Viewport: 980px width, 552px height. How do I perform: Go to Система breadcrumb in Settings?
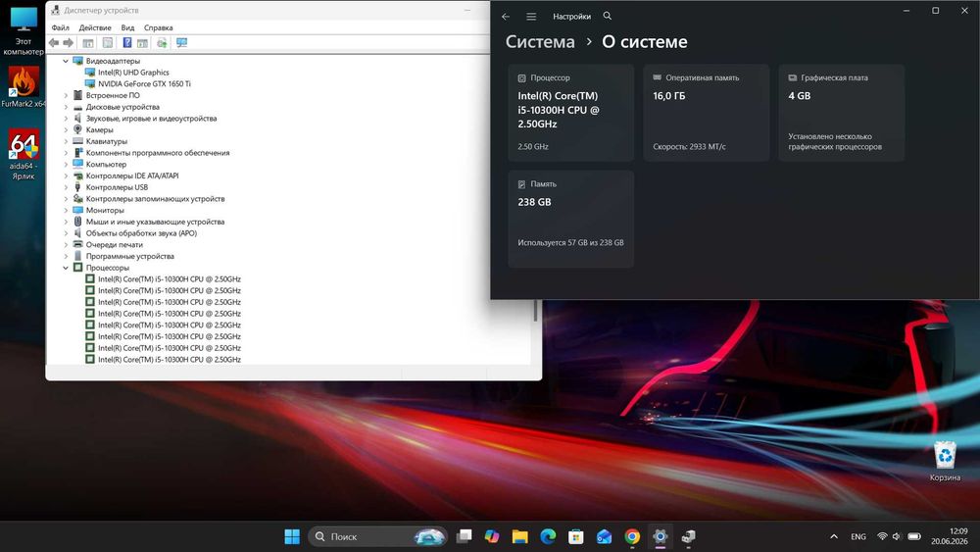tap(540, 42)
